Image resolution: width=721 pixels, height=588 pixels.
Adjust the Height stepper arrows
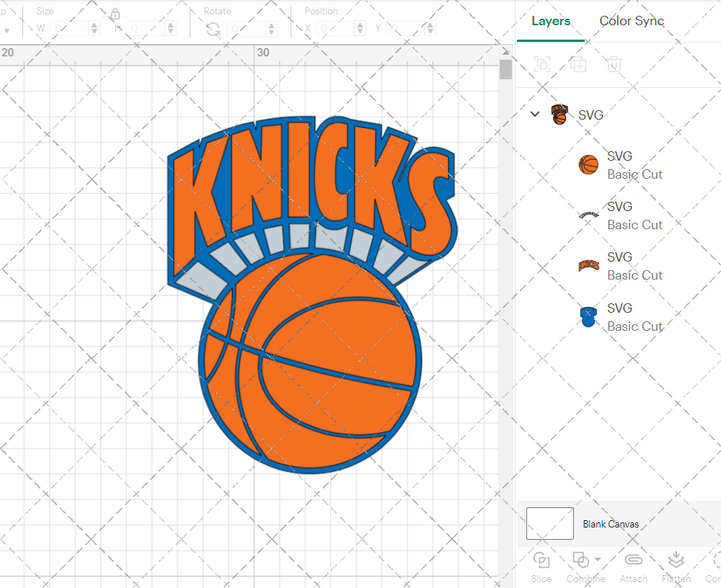[x=171, y=29]
